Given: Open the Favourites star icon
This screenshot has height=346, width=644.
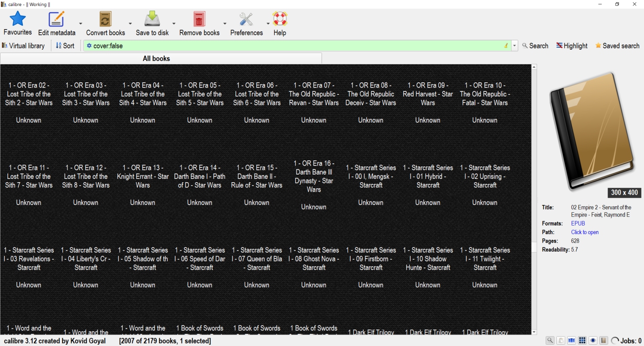Looking at the screenshot, I should point(18,19).
